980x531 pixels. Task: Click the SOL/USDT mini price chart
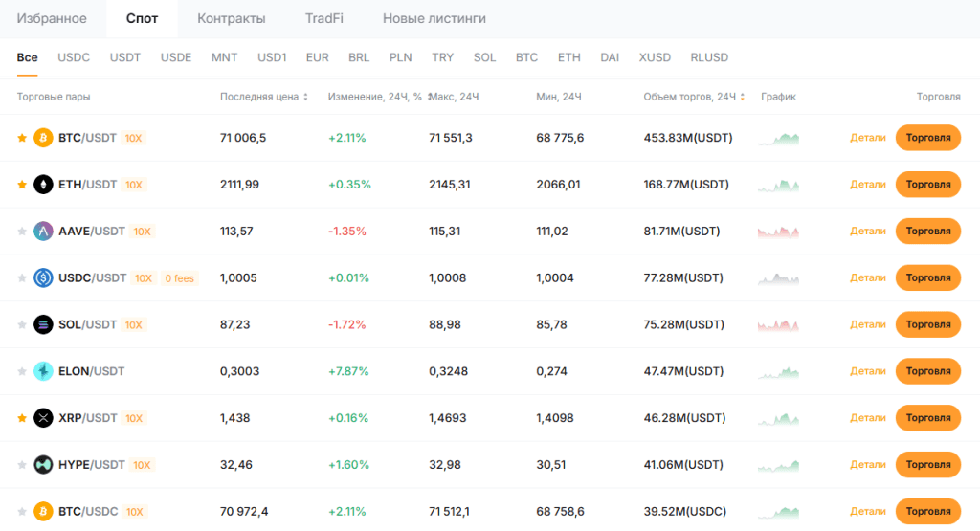[x=778, y=325]
